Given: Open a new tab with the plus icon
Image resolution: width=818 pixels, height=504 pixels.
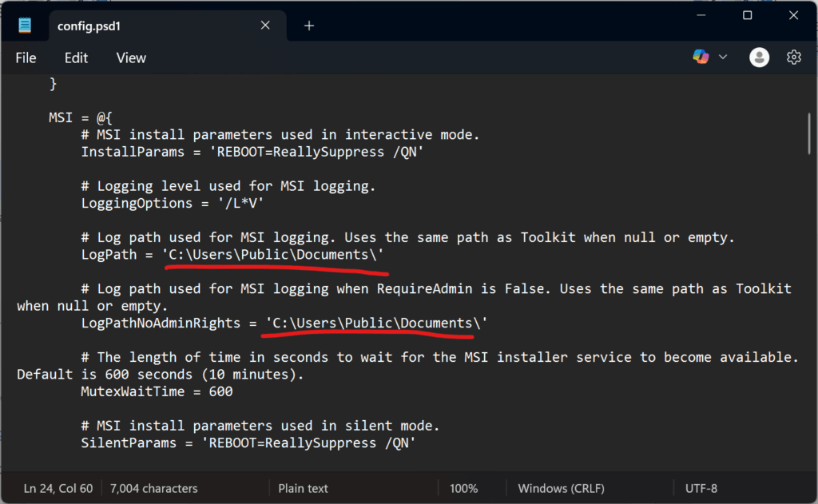Looking at the screenshot, I should tap(308, 25).
